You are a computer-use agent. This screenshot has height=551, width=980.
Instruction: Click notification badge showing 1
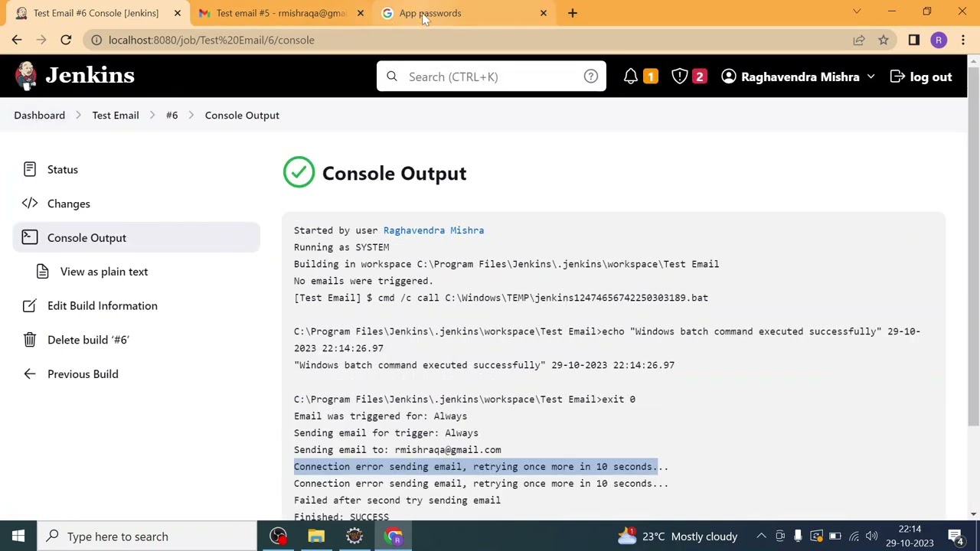click(x=650, y=77)
